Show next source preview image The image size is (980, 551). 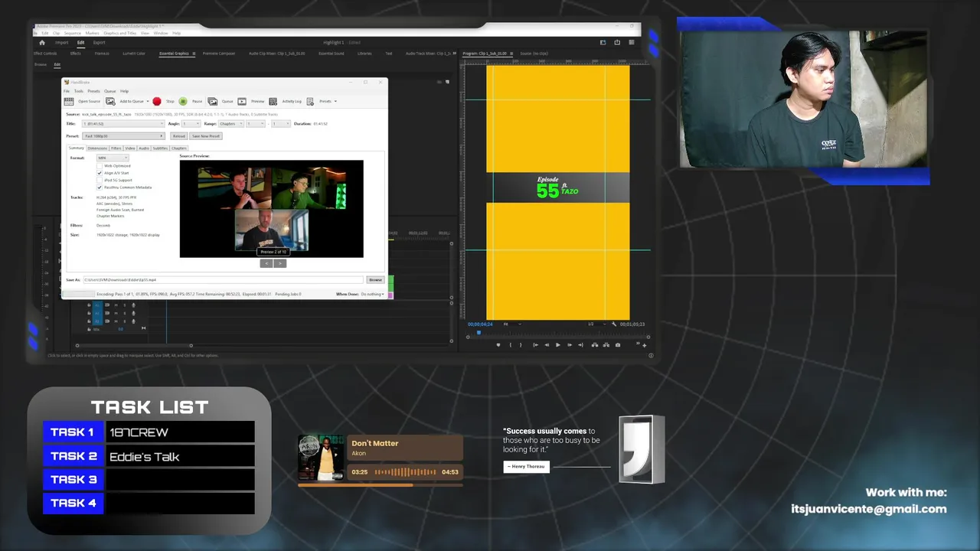(x=280, y=263)
